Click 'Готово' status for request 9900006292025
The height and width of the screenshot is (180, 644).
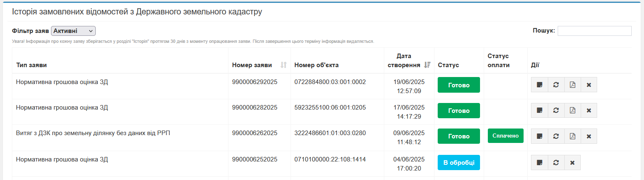pyautogui.click(x=459, y=85)
